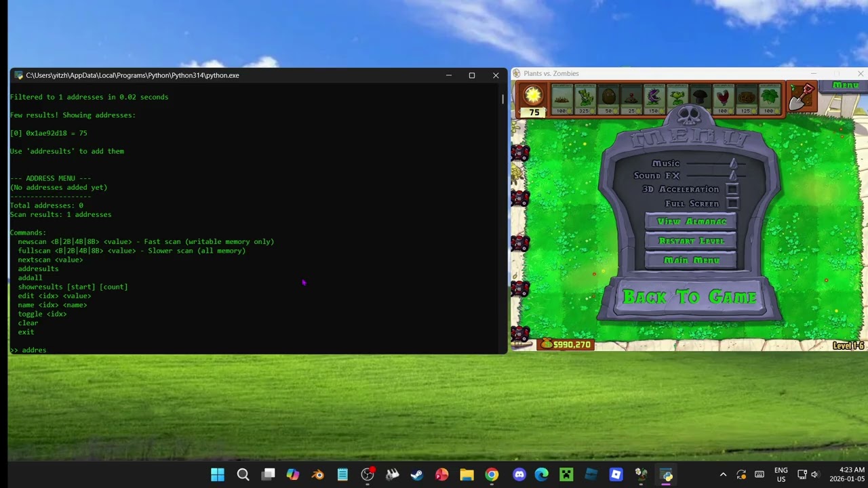Choose the Doom-shroom seed packet
Viewport: 868px width, 488px height.
pyautogui.click(x=701, y=99)
